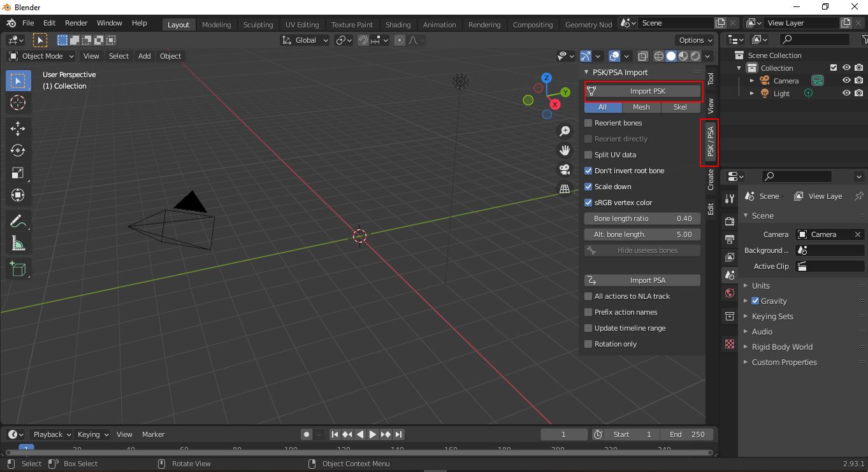Enable Update timeline range checkbox
868x472 pixels.
[588, 328]
